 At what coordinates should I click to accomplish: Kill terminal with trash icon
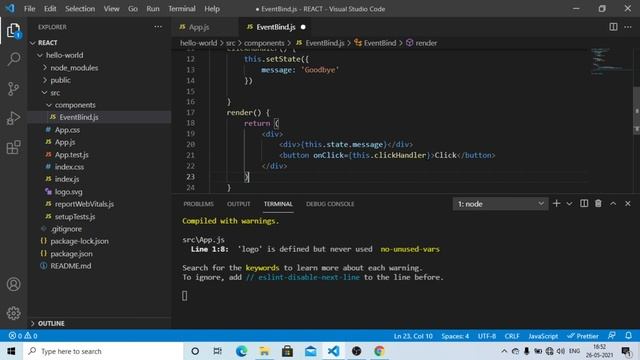pos(598,203)
